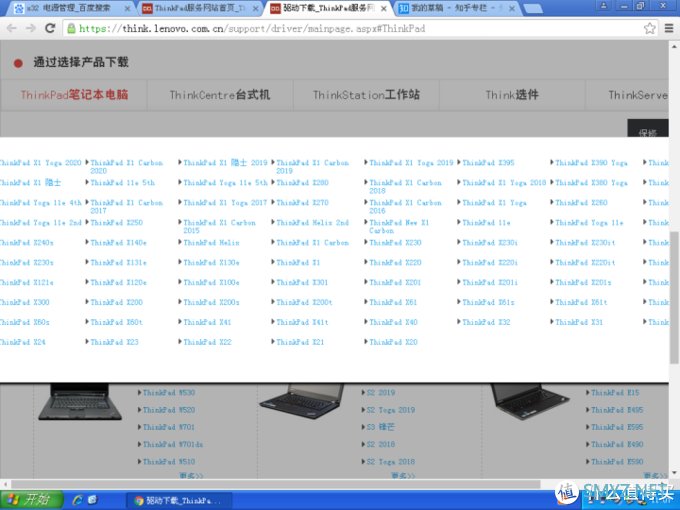Click ThinkPad New X1 Carbon link
Viewport: 680px width, 510px height.
coord(399,226)
